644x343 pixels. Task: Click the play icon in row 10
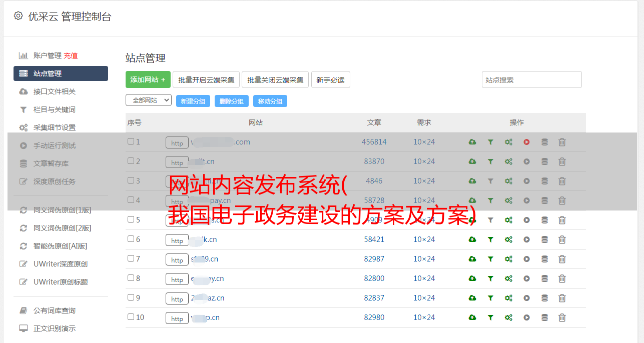(x=526, y=317)
